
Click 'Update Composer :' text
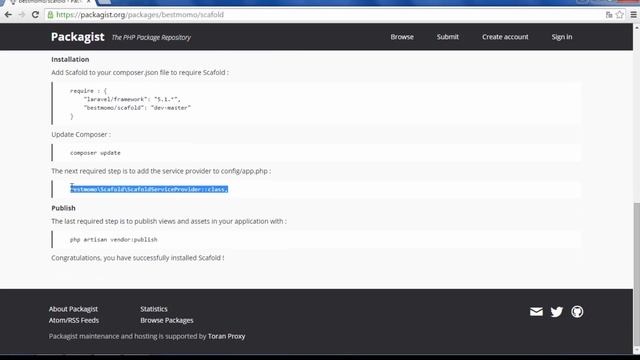click(x=81, y=134)
